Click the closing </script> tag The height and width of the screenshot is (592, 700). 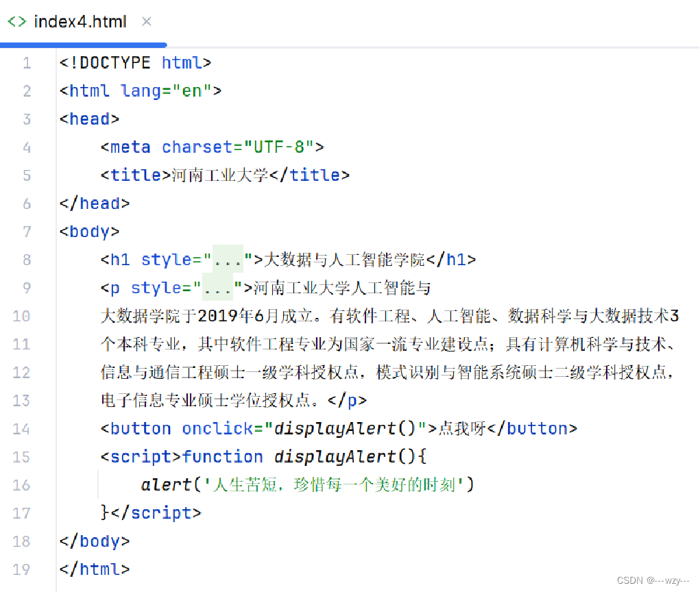click(x=156, y=513)
